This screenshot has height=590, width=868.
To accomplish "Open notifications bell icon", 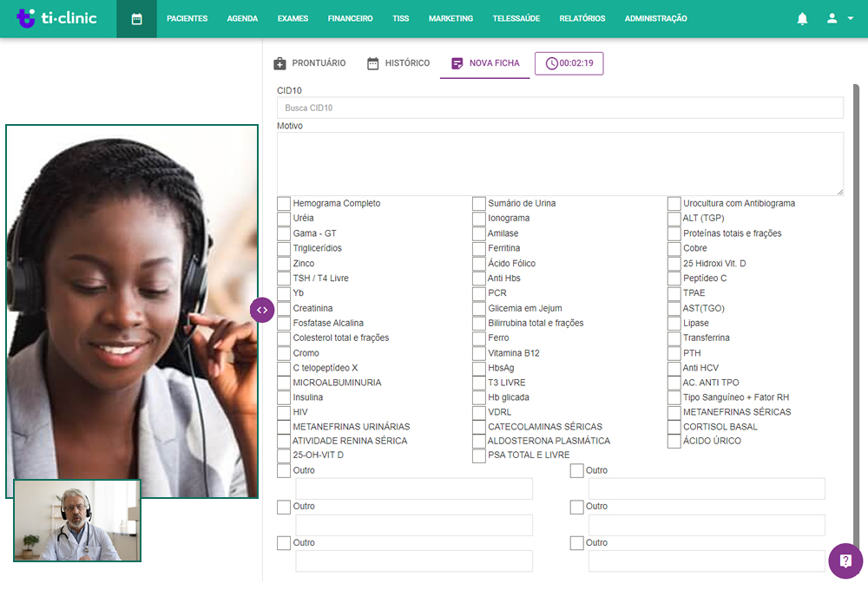I will pos(802,19).
